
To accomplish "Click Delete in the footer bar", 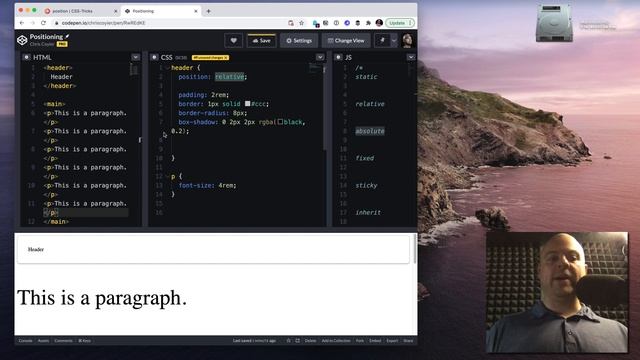I will (310, 340).
